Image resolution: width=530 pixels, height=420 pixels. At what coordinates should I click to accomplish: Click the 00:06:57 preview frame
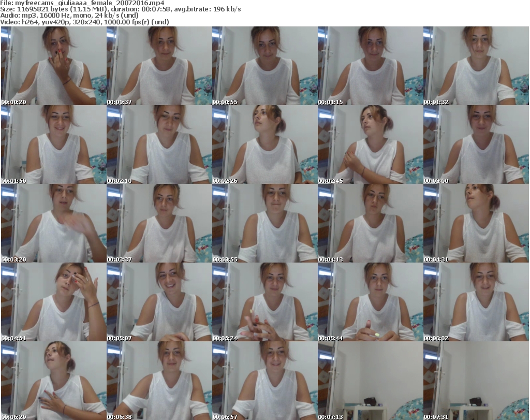point(264,381)
